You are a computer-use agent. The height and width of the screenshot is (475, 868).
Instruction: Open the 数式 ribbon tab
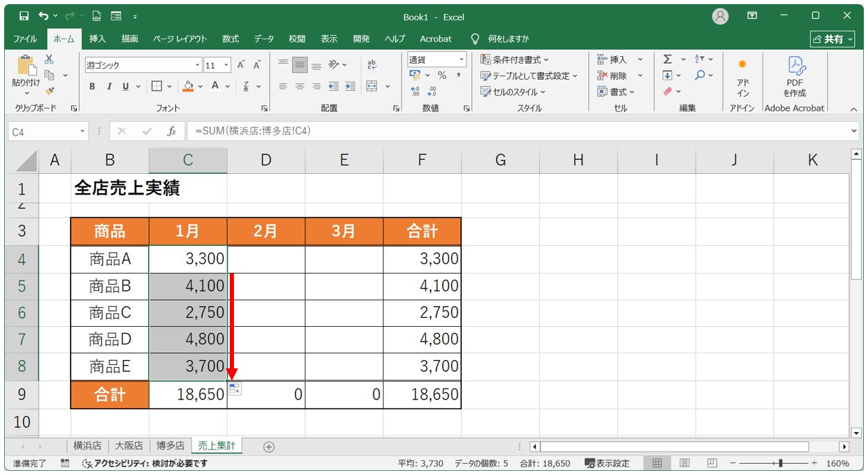click(x=230, y=39)
